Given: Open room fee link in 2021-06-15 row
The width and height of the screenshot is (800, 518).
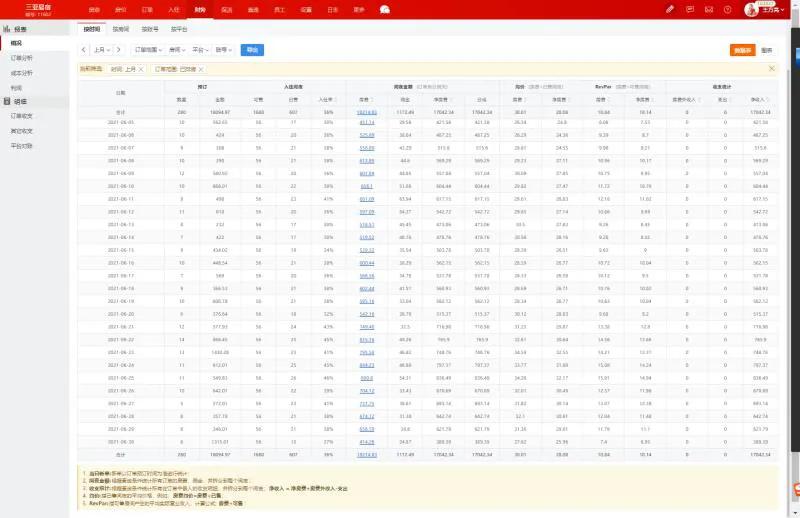Looking at the screenshot, I should pyautogui.click(x=366, y=250).
